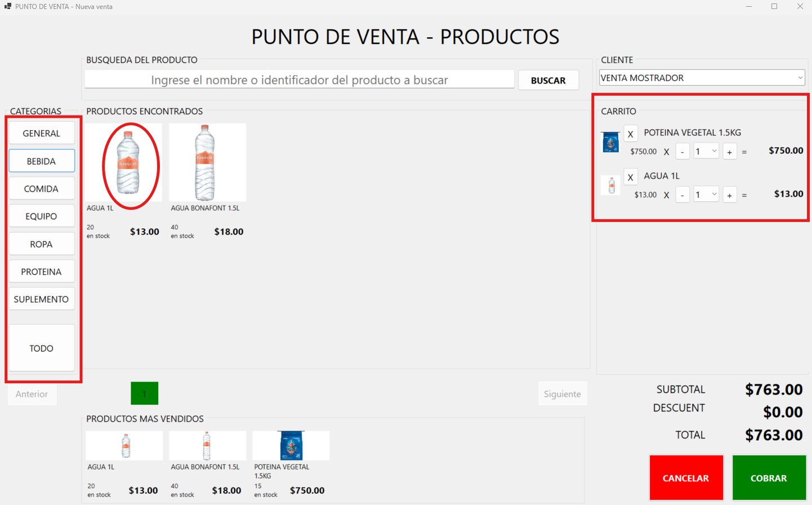Screen dimensions: 812x505
Task: Add AGUA 1L bottle image from found products
Action: 124,162
